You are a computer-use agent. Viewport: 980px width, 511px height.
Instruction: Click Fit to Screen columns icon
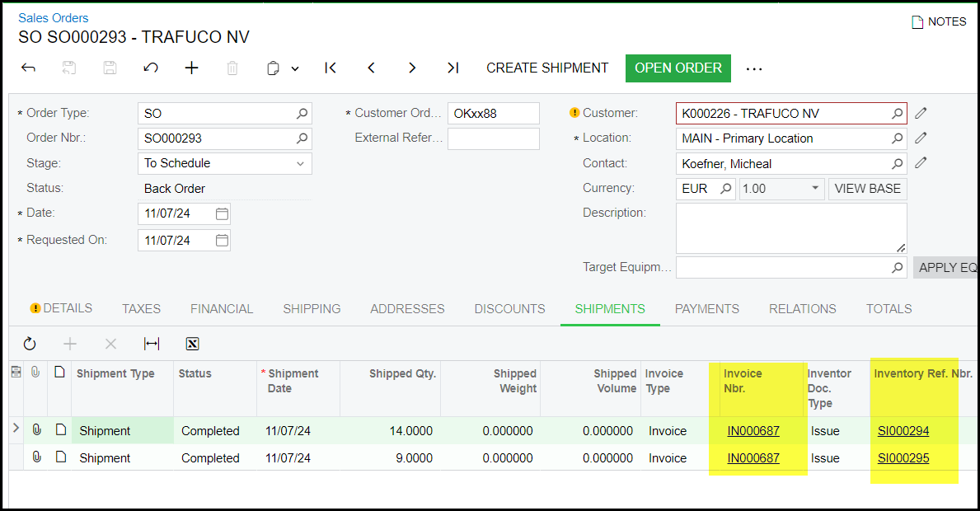(x=152, y=344)
